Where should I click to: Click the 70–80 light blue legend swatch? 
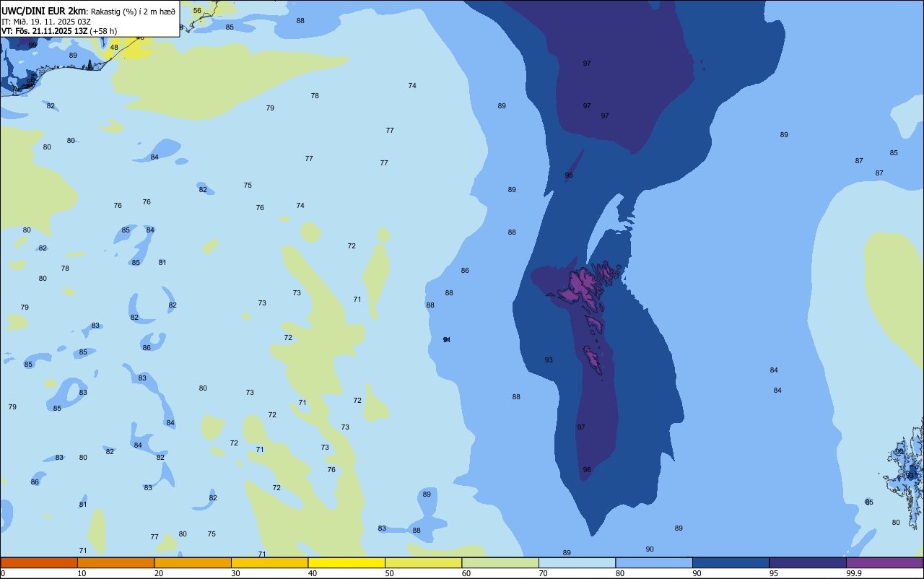pyautogui.click(x=577, y=562)
